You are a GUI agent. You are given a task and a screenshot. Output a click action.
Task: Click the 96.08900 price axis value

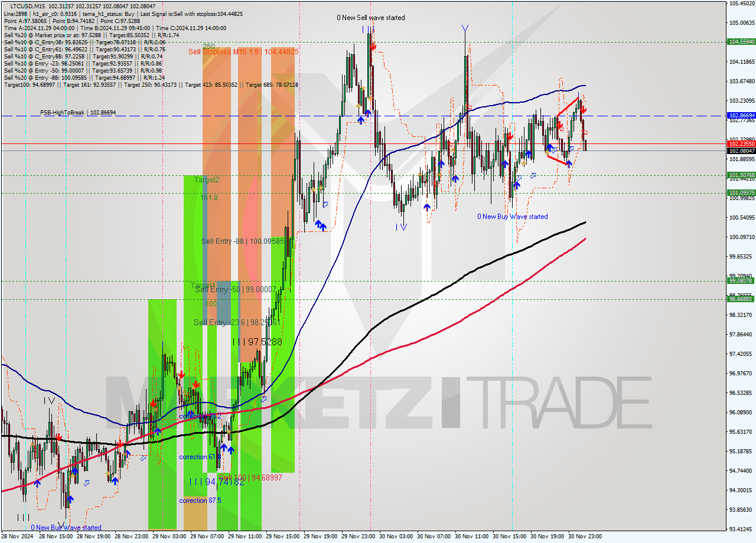742,412
